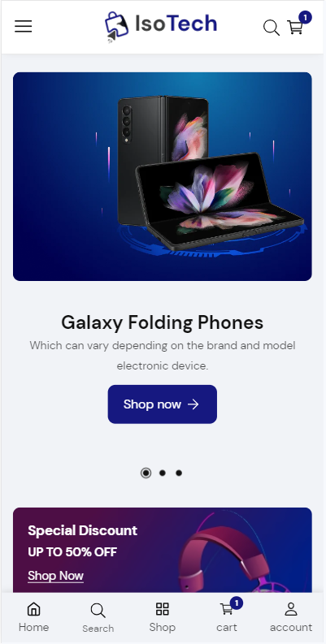326x644 pixels.
Task: Select the first carousel slide dot
Action: click(146, 473)
